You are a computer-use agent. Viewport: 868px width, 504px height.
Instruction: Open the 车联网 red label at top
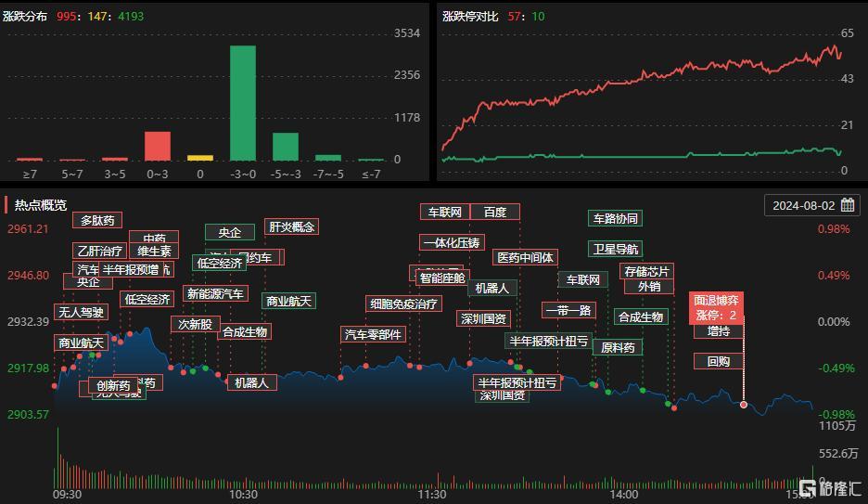445,213
